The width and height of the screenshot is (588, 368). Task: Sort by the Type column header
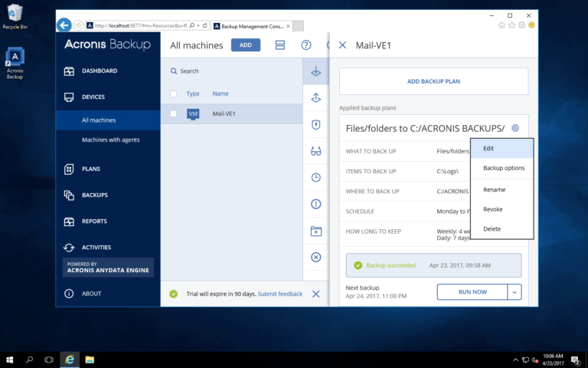(193, 94)
